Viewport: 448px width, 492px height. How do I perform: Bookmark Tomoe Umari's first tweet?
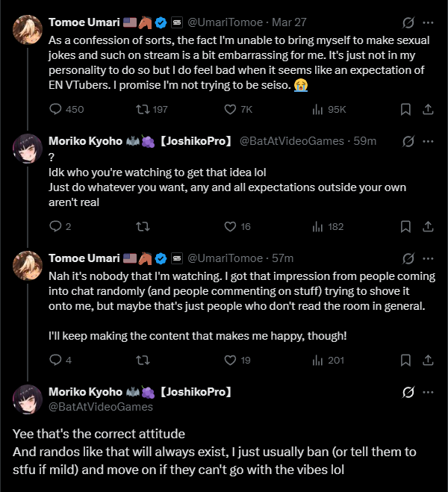click(x=405, y=110)
